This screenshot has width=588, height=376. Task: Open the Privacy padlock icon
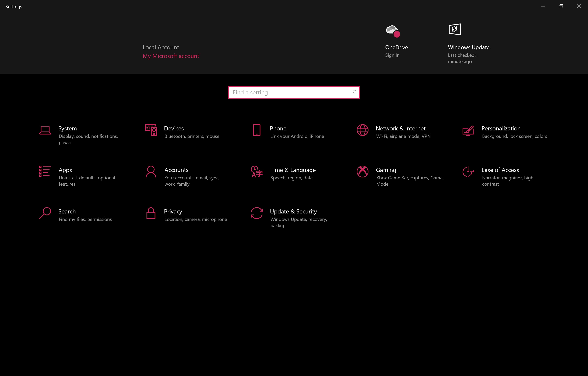151,213
